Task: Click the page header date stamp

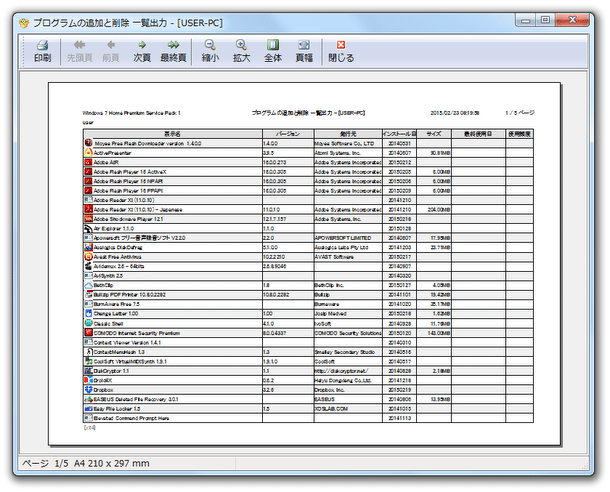Action: (x=454, y=113)
